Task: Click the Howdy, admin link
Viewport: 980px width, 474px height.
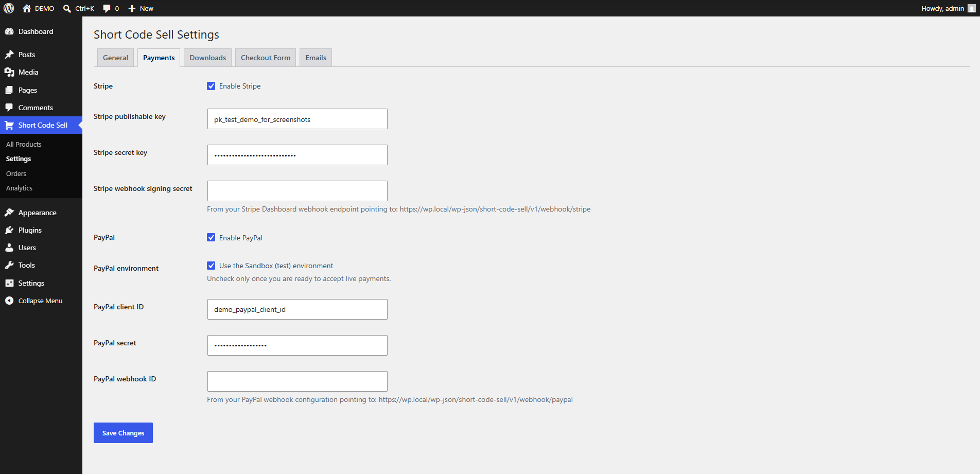Action: tap(942, 8)
